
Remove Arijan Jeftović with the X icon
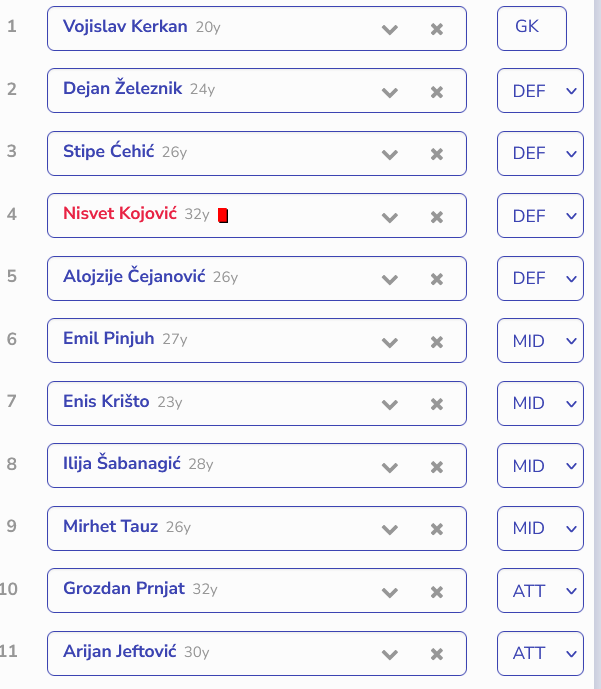click(x=437, y=654)
